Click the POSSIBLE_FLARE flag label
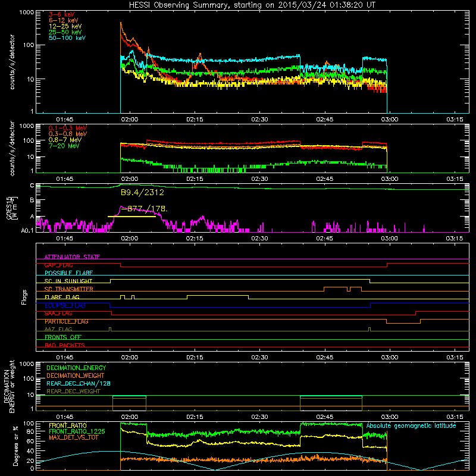The image size is (476, 476). (68, 273)
